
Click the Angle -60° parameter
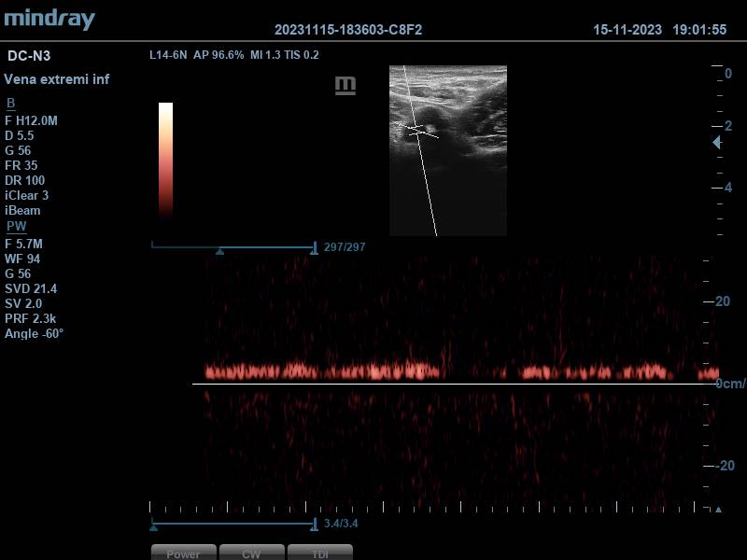(x=35, y=333)
